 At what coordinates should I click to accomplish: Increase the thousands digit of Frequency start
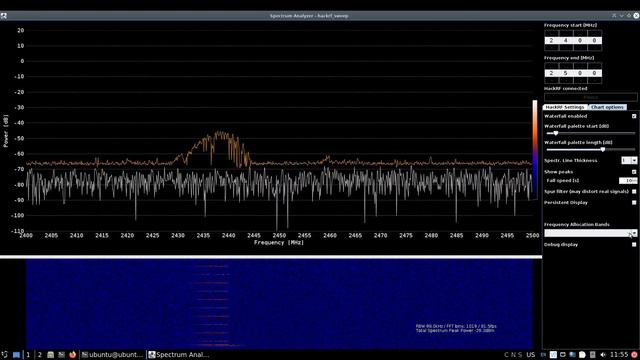pyautogui.click(x=551, y=33)
